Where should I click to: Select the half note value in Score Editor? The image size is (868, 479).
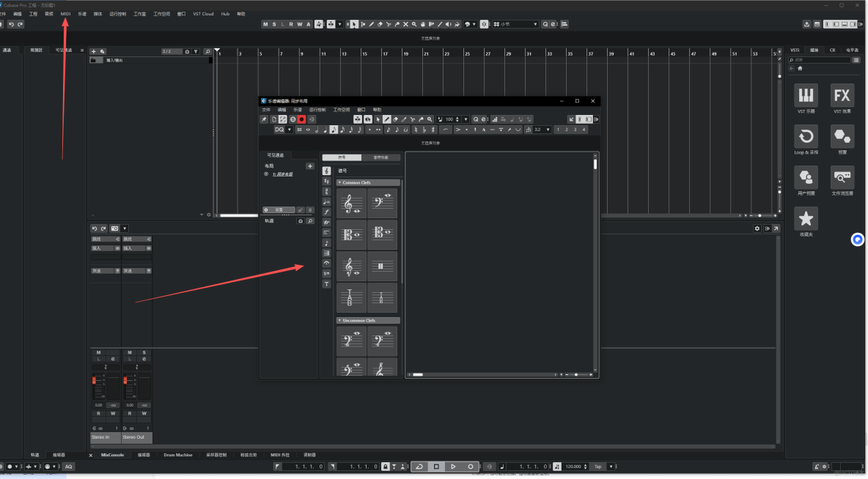tap(317, 130)
